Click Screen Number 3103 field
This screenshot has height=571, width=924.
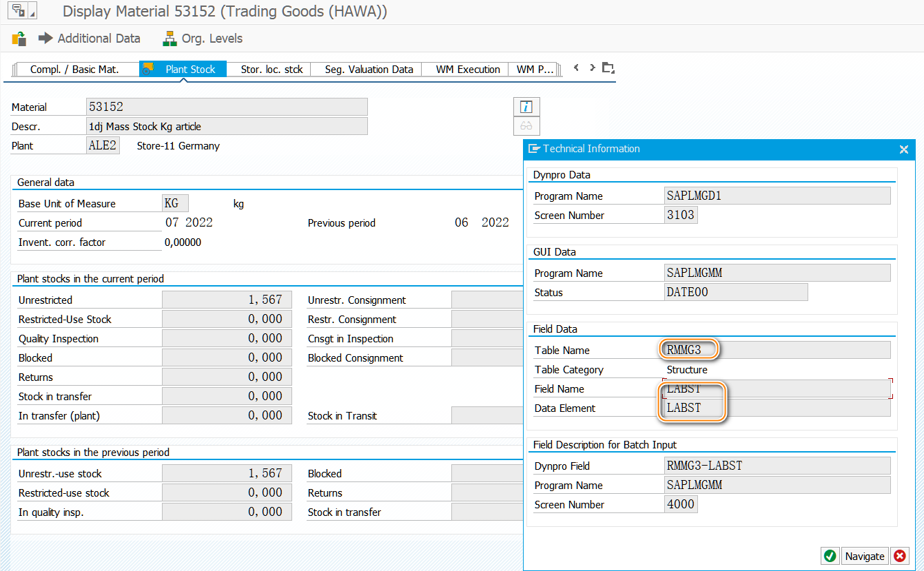pyautogui.click(x=681, y=215)
